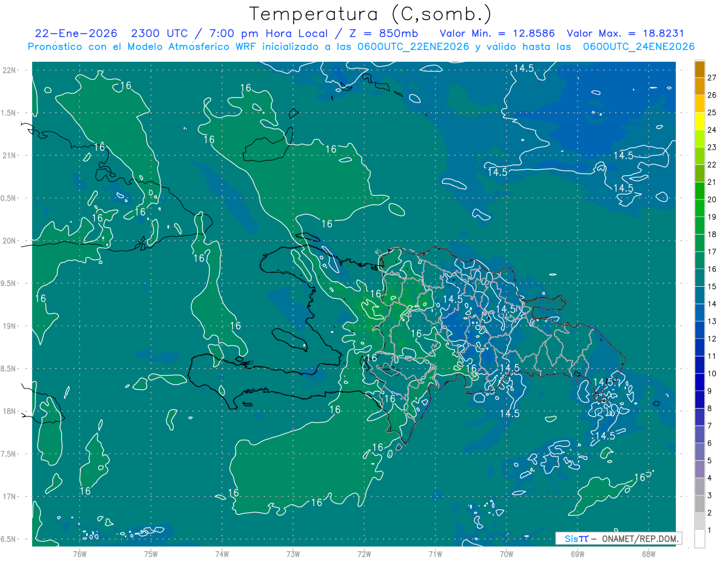Click color scale value '22'
Viewport: 728px width, 562px height.
pos(712,164)
